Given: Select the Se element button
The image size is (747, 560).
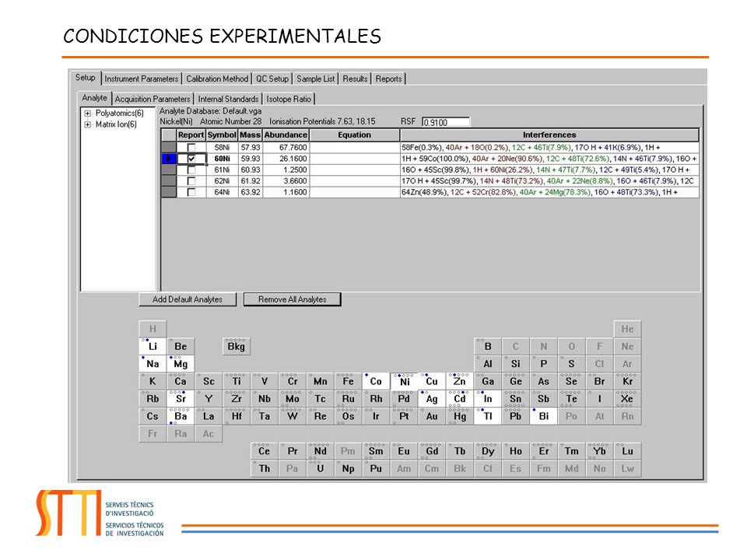Looking at the screenshot, I should click(x=571, y=381).
